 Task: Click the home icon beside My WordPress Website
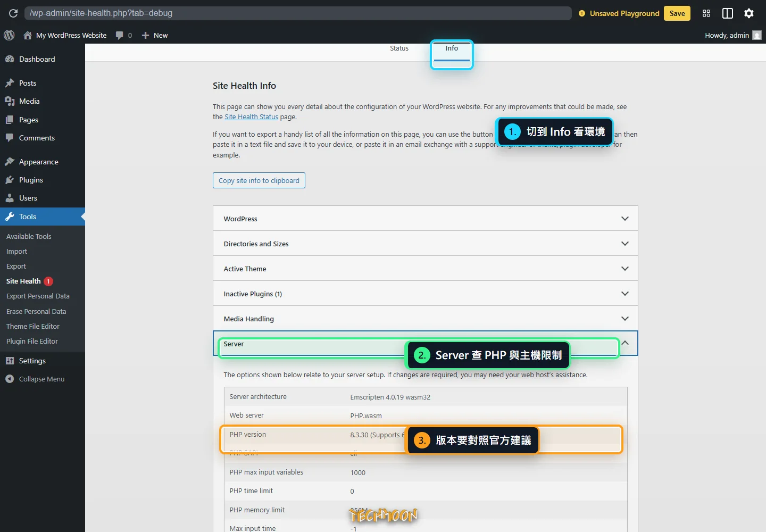(x=28, y=35)
